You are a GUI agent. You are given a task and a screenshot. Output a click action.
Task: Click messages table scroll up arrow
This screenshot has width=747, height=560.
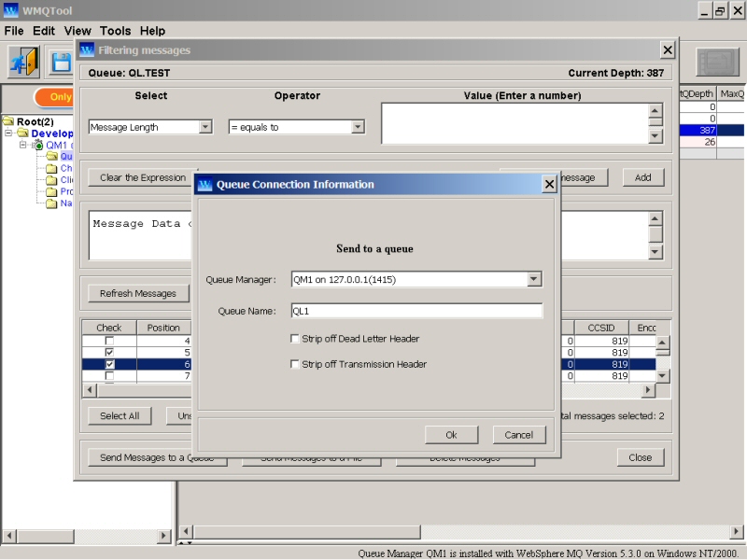[x=662, y=342]
